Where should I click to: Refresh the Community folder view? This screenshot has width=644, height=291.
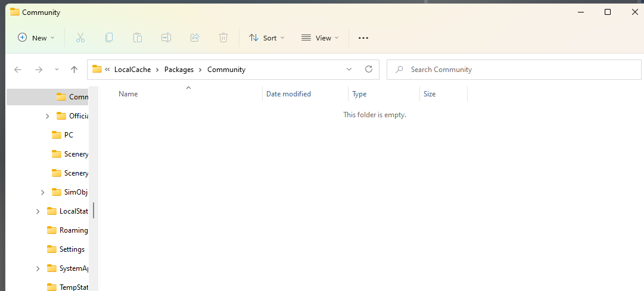[x=369, y=70]
